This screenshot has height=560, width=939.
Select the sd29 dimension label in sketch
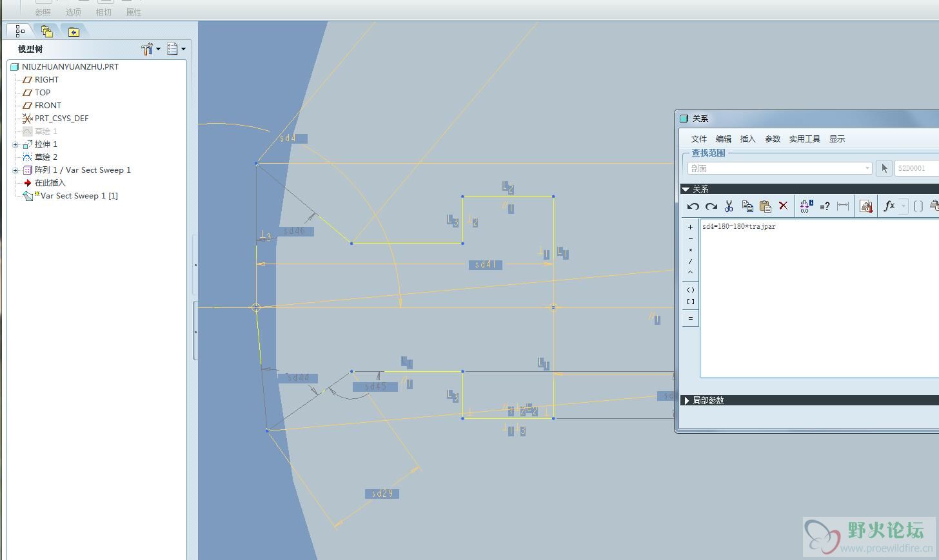tap(382, 494)
